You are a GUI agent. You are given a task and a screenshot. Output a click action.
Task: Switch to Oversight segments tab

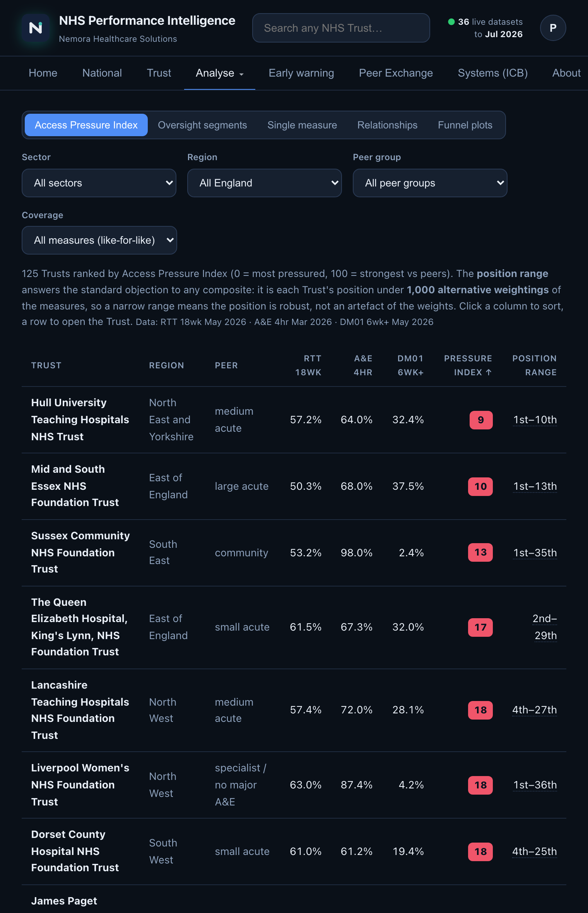(202, 125)
